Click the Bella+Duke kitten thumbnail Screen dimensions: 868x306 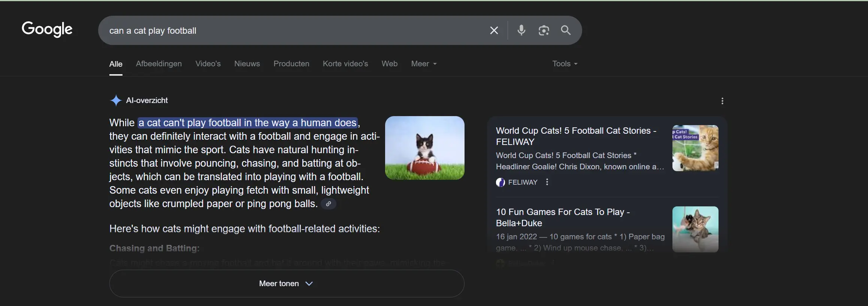pyautogui.click(x=695, y=229)
